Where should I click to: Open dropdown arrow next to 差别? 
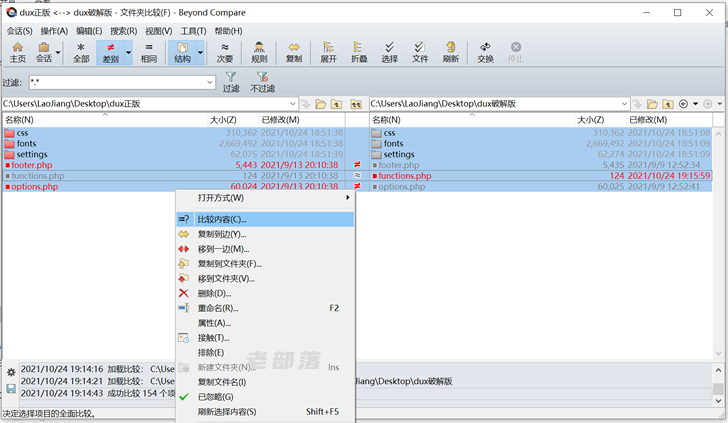click(x=129, y=52)
